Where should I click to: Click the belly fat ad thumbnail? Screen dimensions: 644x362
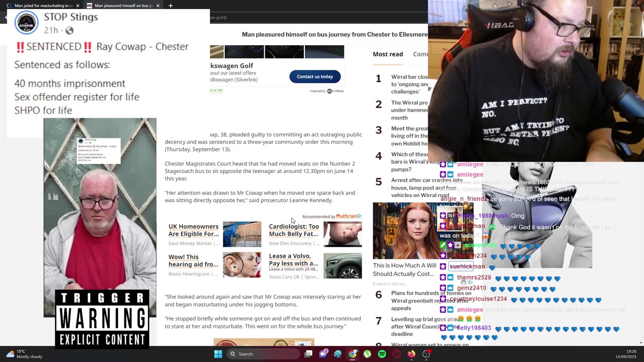(343, 234)
